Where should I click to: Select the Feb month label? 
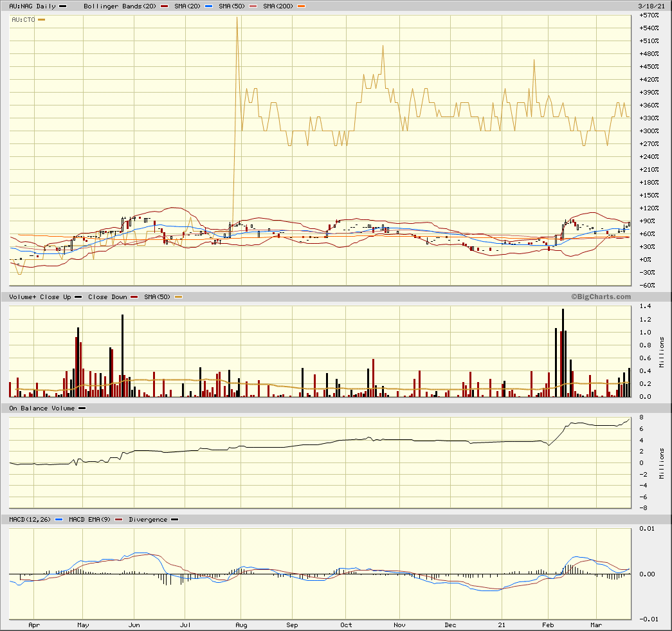[x=548, y=625]
